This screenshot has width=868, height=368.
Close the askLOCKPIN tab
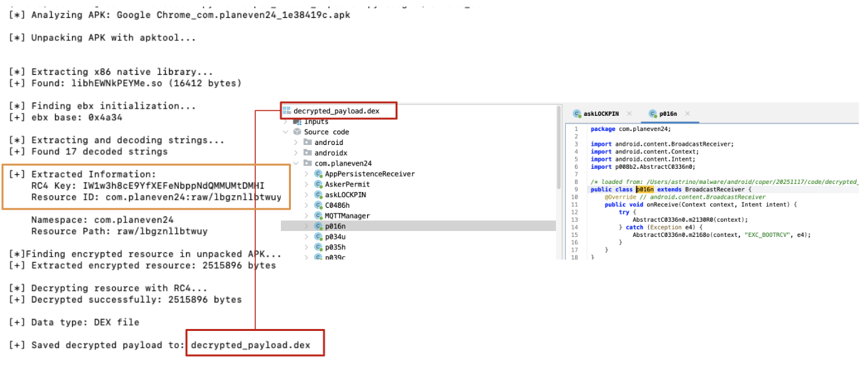coord(629,114)
